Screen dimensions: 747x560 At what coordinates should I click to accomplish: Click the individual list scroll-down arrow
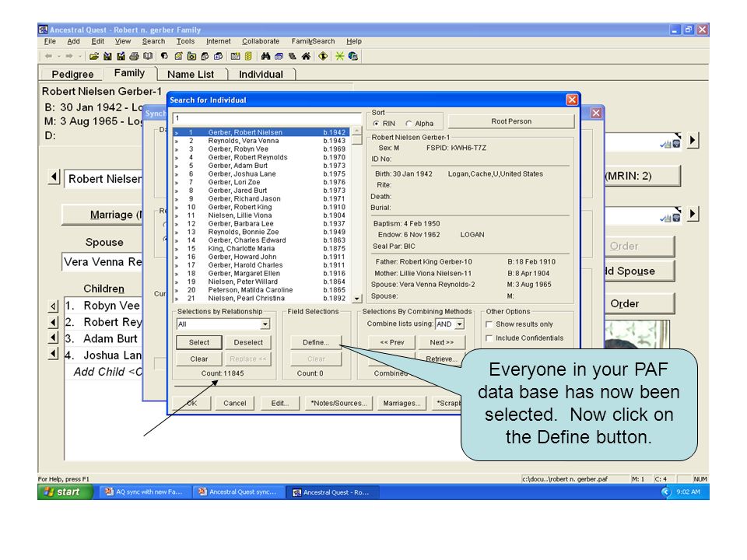[x=357, y=299]
